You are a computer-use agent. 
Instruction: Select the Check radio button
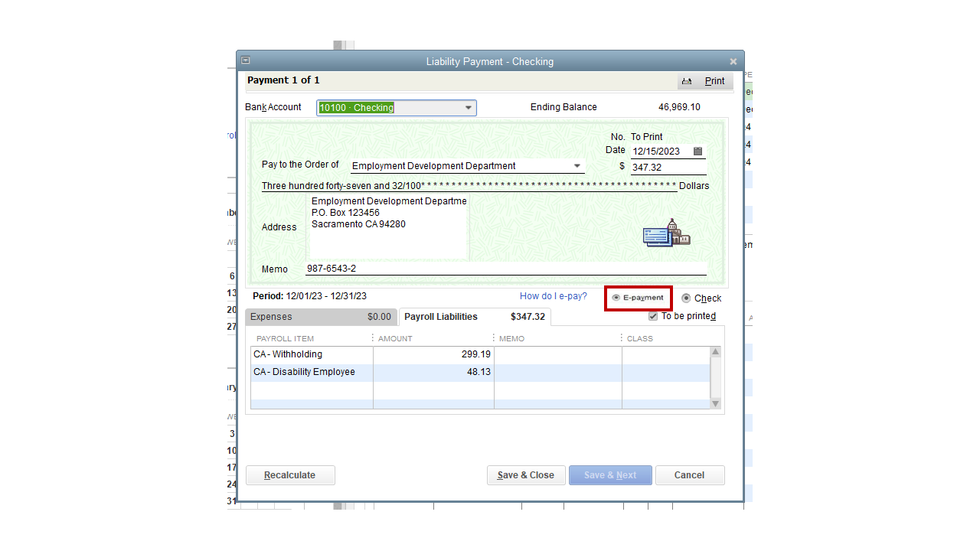[x=686, y=298]
